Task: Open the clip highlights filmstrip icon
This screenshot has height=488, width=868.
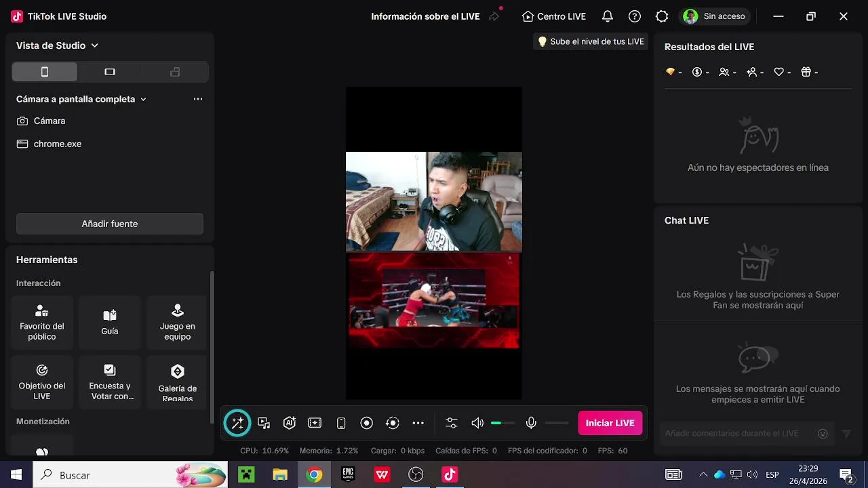Action: point(315,423)
